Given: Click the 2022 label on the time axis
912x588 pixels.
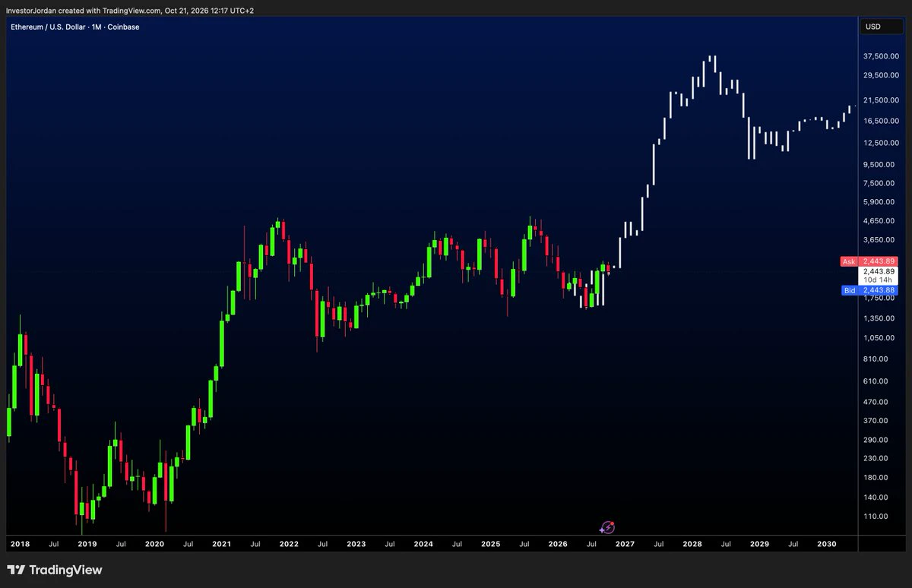Looking at the screenshot, I should pos(289,545).
